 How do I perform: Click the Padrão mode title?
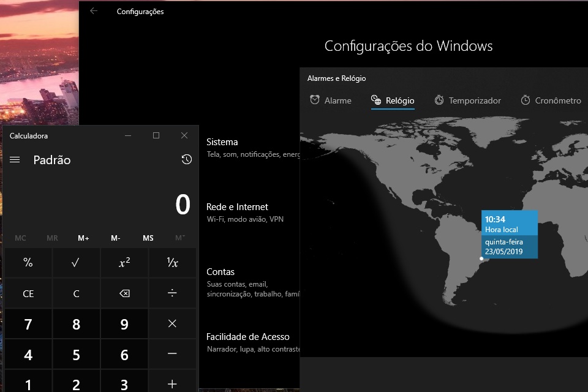click(51, 160)
